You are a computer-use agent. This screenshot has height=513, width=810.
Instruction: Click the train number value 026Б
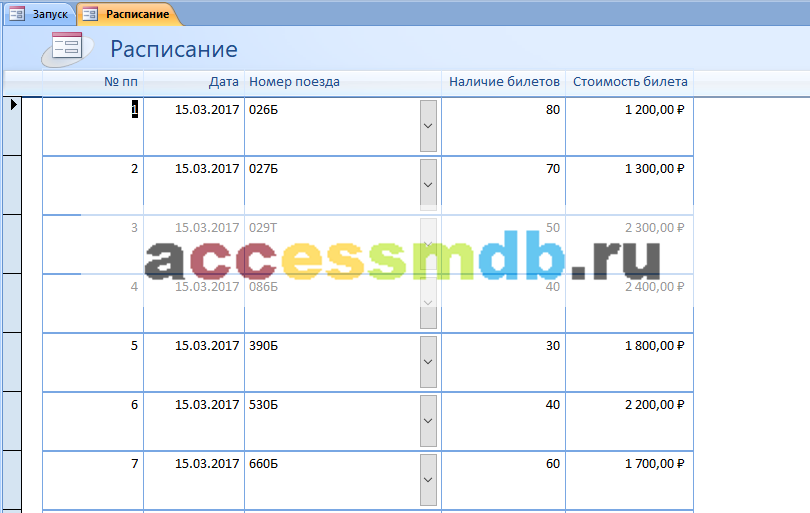click(x=263, y=110)
